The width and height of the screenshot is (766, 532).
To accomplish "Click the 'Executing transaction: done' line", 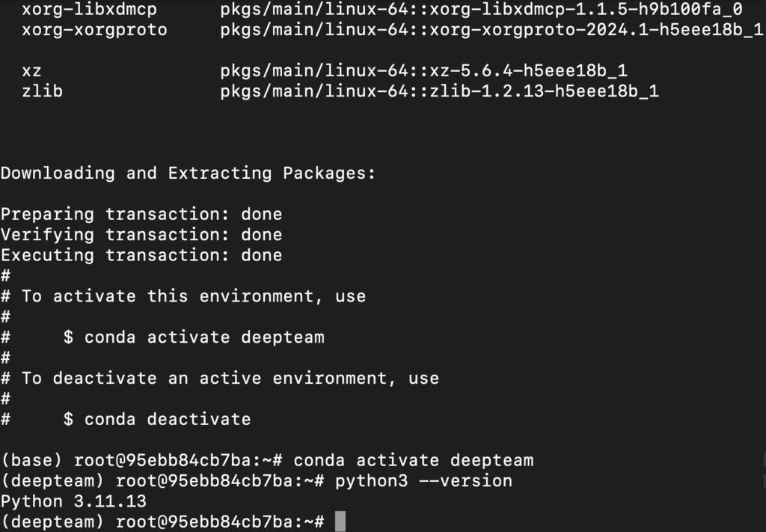I will tap(141, 255).
